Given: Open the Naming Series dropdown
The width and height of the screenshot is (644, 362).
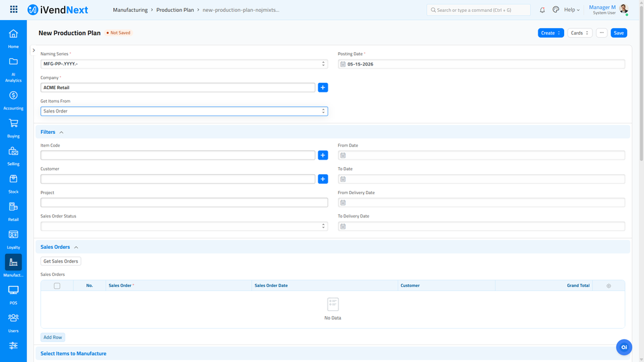Looking at the screenshot, I should point(184,64).
